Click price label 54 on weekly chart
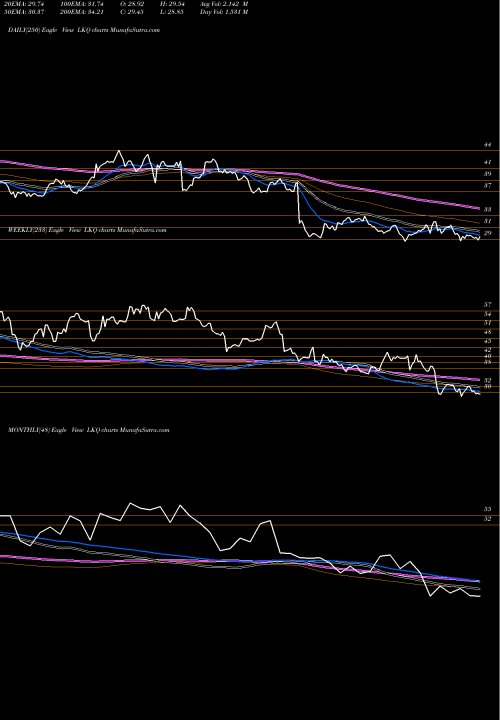This screenshot has height=720, width=500. pos(488,314)
